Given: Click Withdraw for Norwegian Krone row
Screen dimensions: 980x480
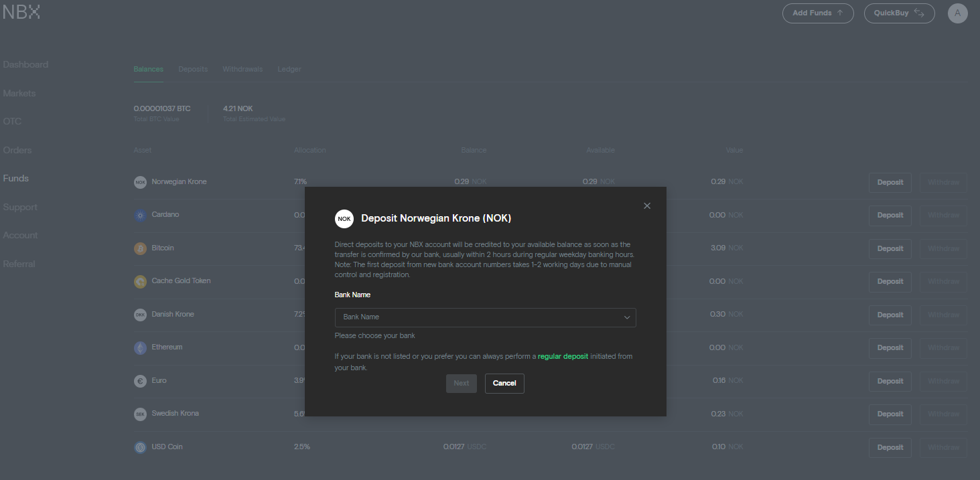Looking at the screenshot, I should (943, 182).
